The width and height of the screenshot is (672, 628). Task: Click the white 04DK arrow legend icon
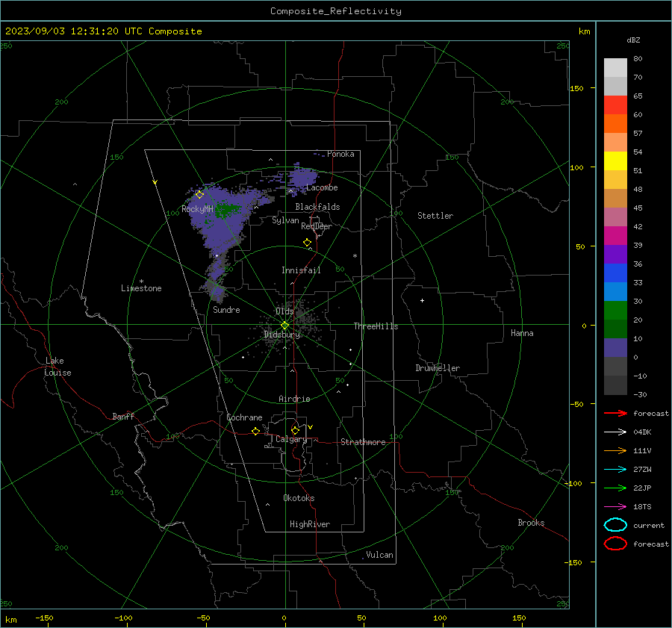tap(615, 432)
